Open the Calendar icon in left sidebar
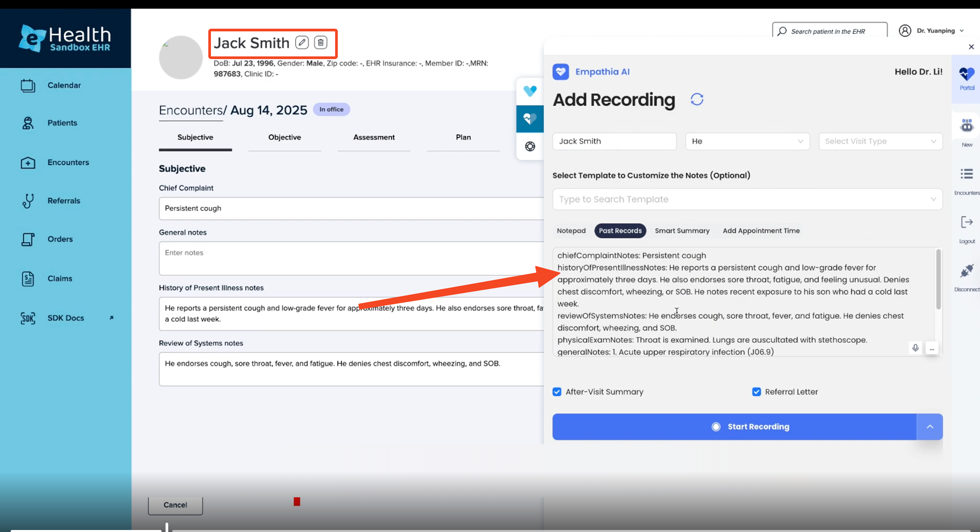This screenshot has width=980, height=532. click(28, 85)
